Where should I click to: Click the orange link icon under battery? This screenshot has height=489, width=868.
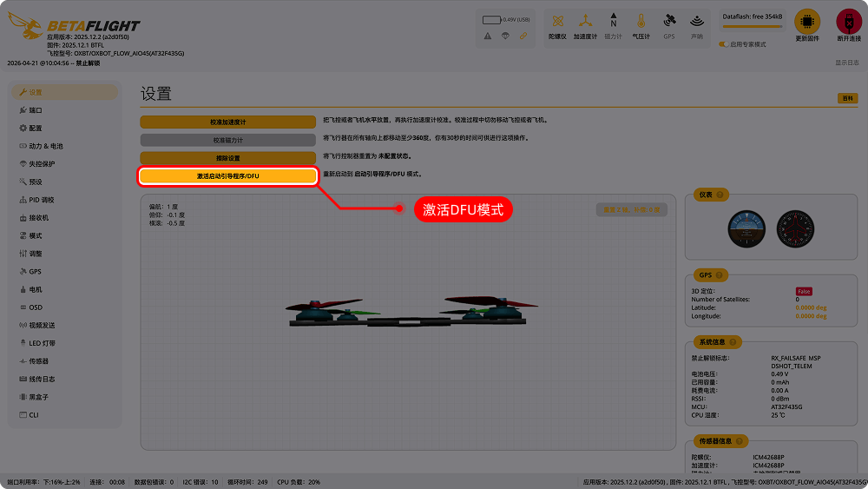coord(523,36)
